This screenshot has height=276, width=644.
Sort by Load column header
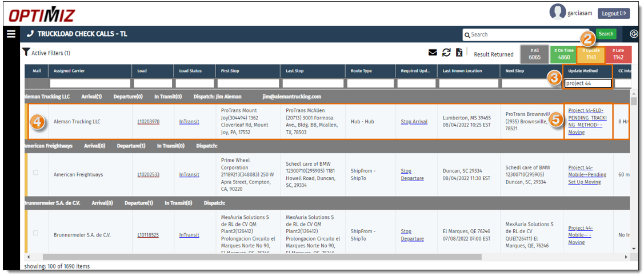pos(153,71)
